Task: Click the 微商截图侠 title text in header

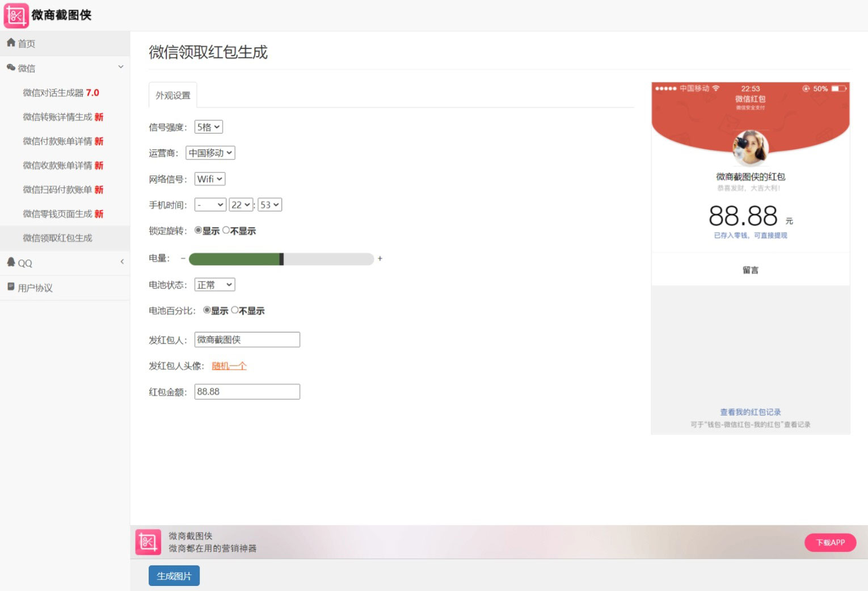Action: pos(61,15)
